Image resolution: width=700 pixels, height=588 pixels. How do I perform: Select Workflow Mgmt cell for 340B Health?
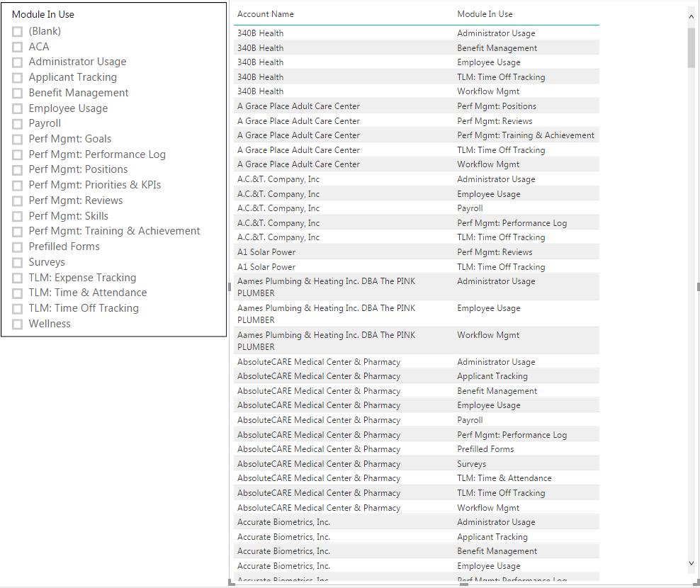click(488, 91)
